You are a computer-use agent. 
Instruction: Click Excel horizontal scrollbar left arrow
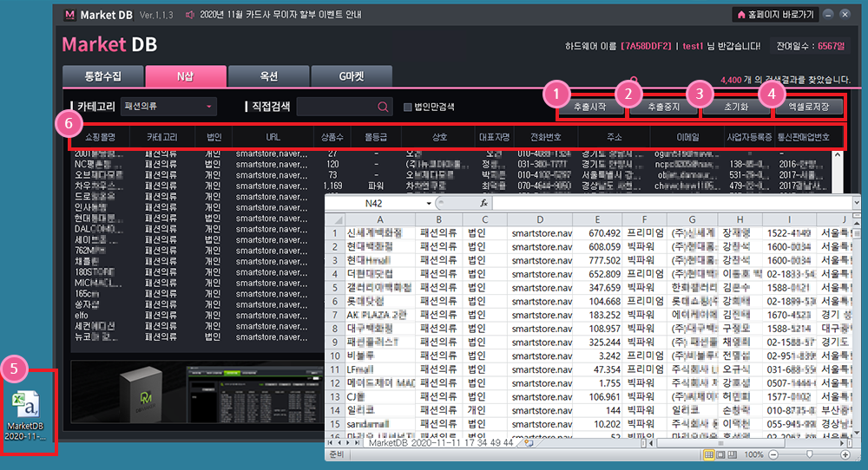click(x=651, y=443)
